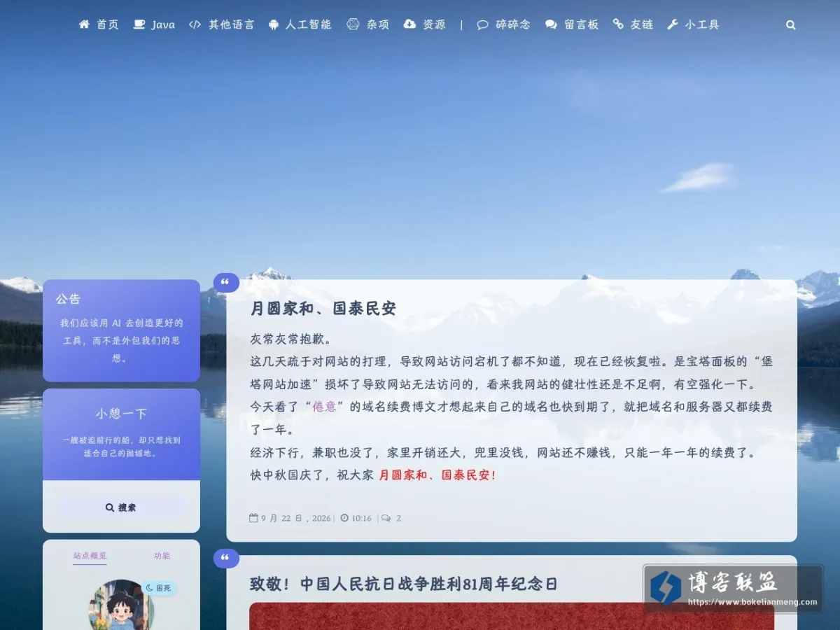Open the post 月圆家和、国泰民安

(x=323, y=309)
